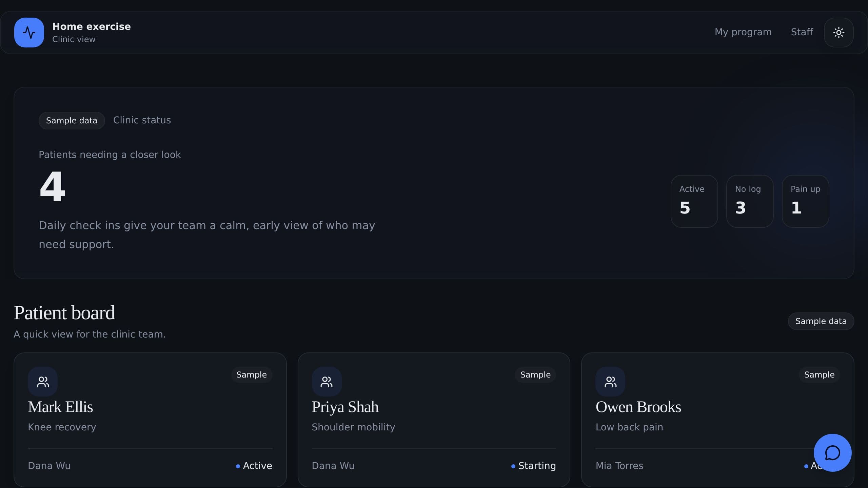This screenshot has width=868, height=488.
Task: Click Starting status on Priya Shah card
Action: pyautogui.click(x=534, y=466)
